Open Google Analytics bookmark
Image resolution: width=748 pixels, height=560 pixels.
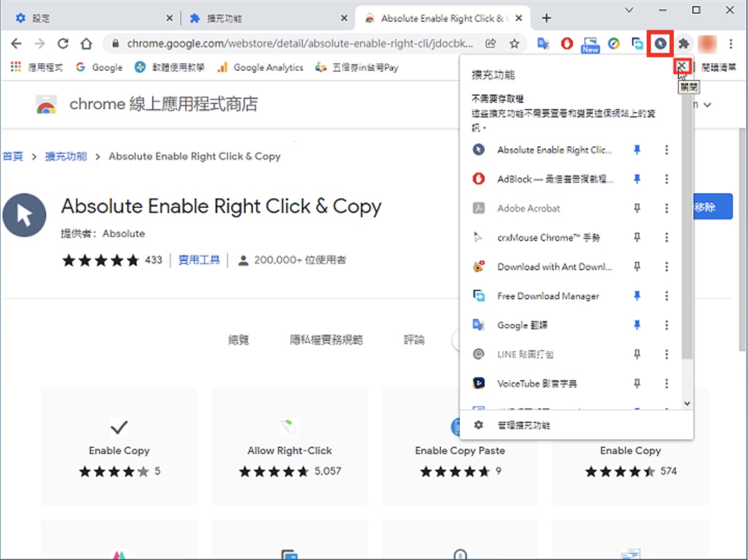tap(260, 68)
